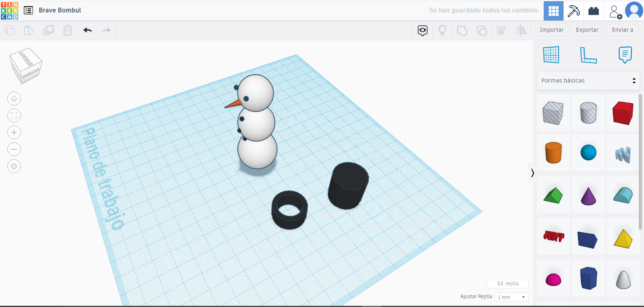Select the Cylinder hole shape

point(588,113)
